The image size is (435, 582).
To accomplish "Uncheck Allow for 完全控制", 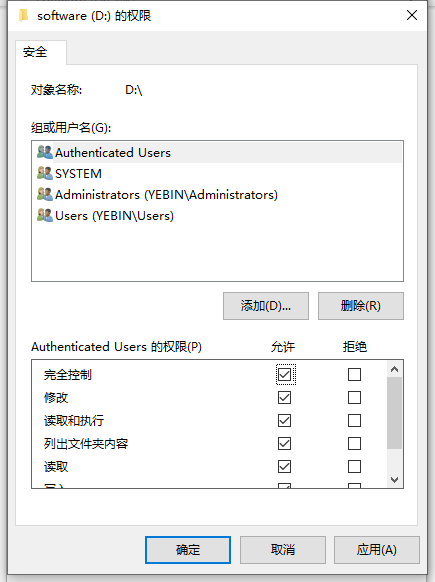I will [x=284, y=374].
